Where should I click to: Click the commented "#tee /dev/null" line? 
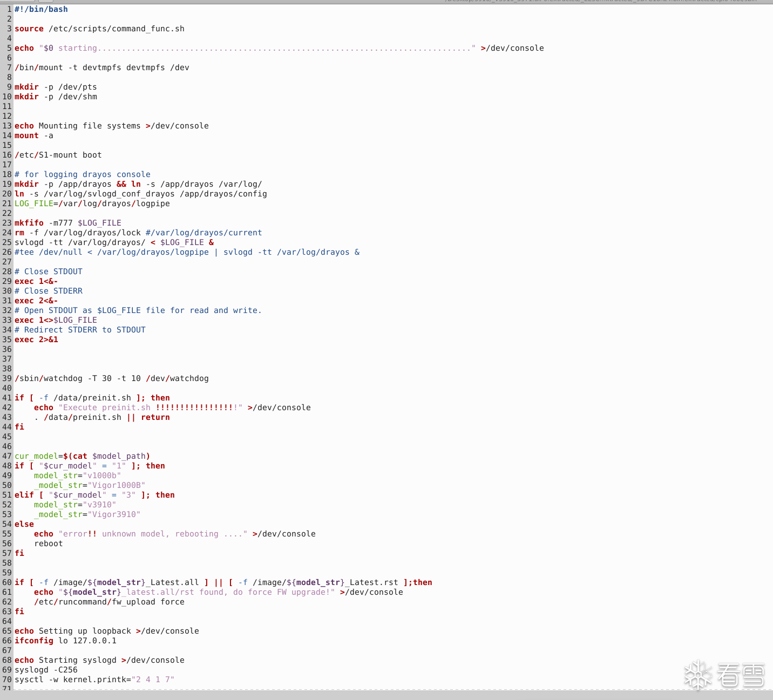tap(187, 252)
